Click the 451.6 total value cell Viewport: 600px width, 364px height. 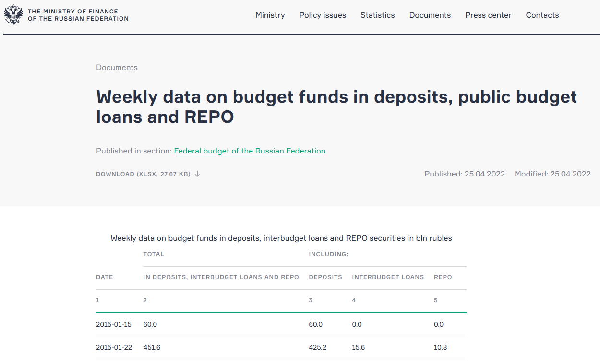pyautogui.click(x=152, y=347)
